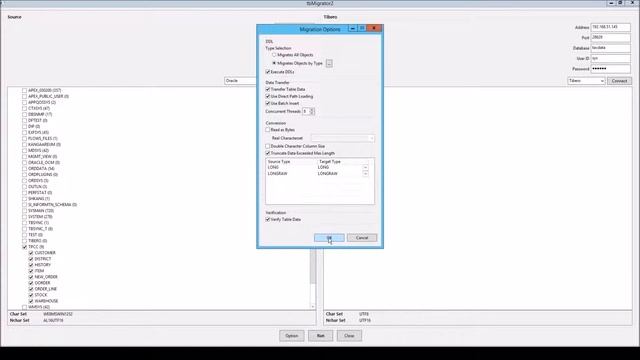
Task: Select the Migrates Objects by Type radio
Action: 274,63
